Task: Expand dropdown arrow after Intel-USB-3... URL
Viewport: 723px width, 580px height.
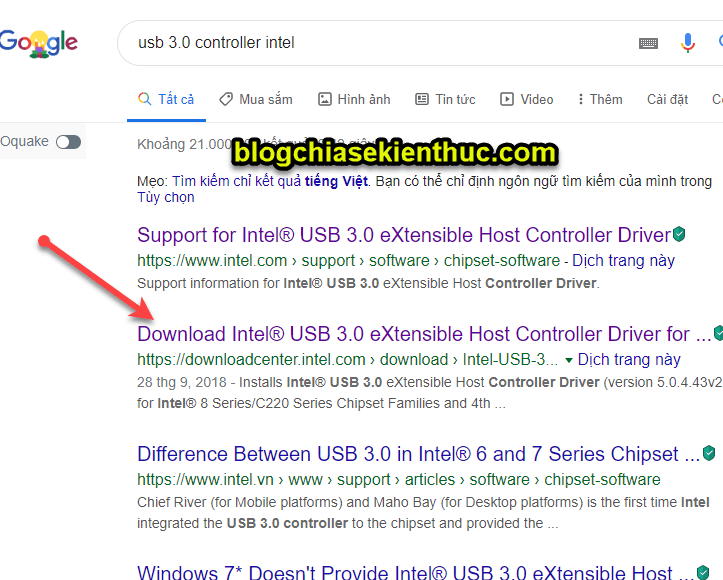Action: pyautogui.click(x=569, y=360)
